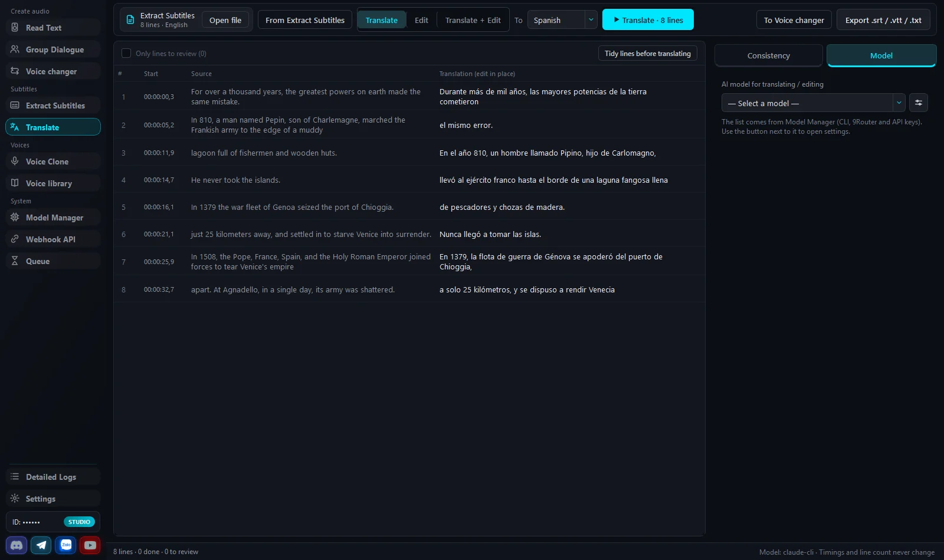Click start time 00:00:32,7
This screenshot has height=560, width=944.
159,290
